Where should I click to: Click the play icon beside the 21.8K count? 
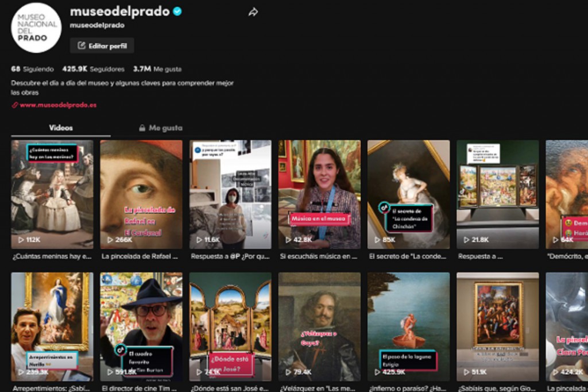tap(466, 240)
